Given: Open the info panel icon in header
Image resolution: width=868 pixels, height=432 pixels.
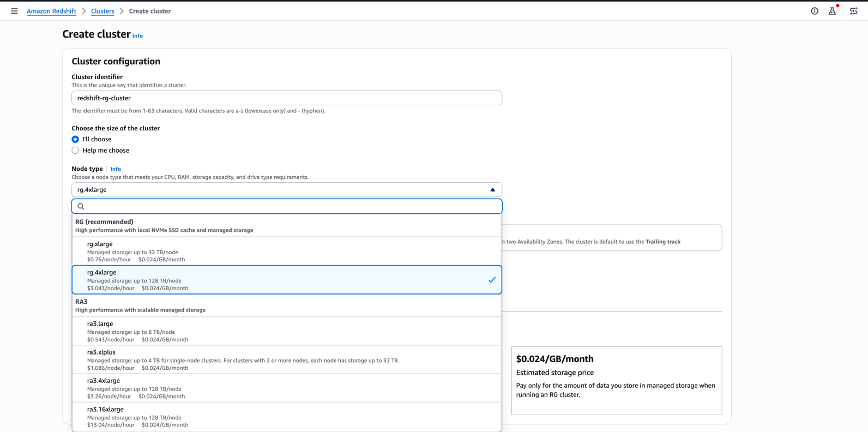Looking at the screenshot, I should tap(815, 11).
